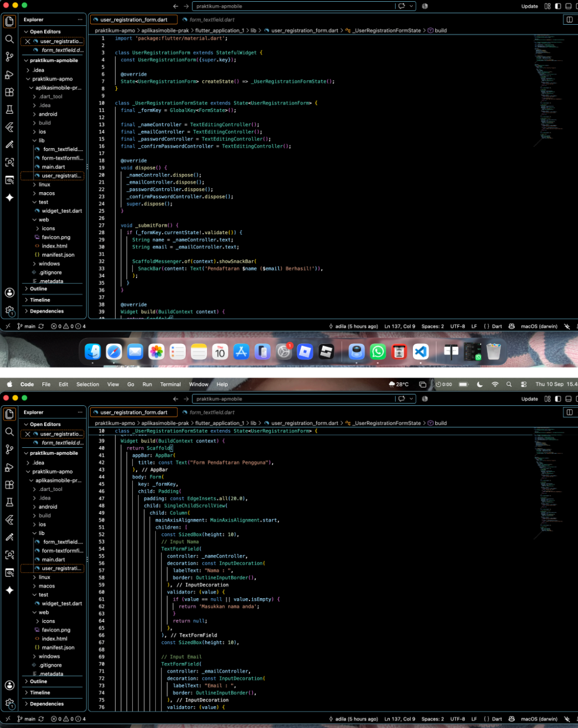
Task: Expand the Outline section in upper VS Code window
Action: click(55, 289)
